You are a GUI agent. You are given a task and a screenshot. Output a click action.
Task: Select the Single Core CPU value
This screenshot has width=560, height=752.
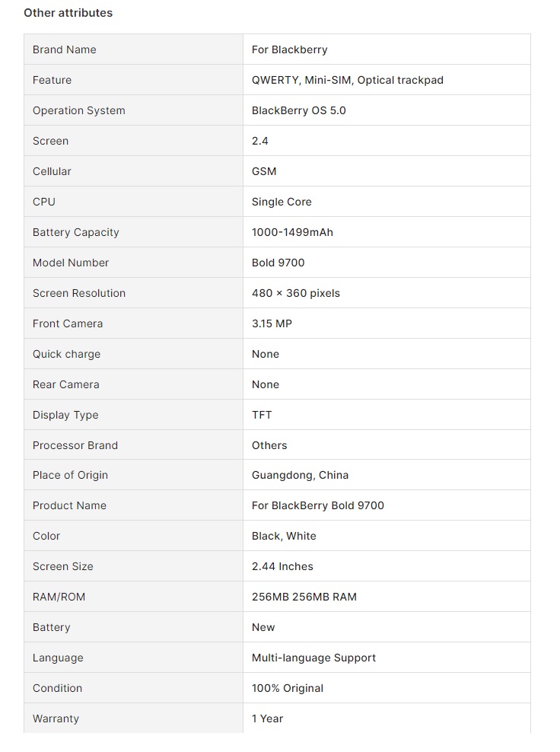point(282,202)
